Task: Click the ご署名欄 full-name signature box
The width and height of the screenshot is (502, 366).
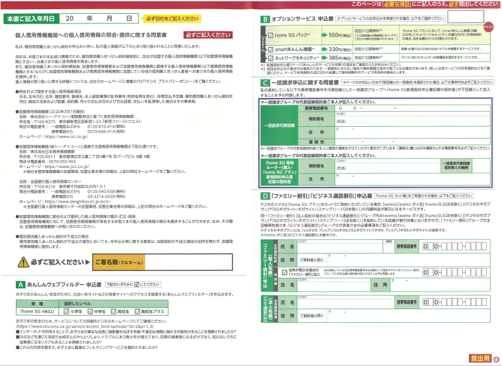Action: click(189, 262)
